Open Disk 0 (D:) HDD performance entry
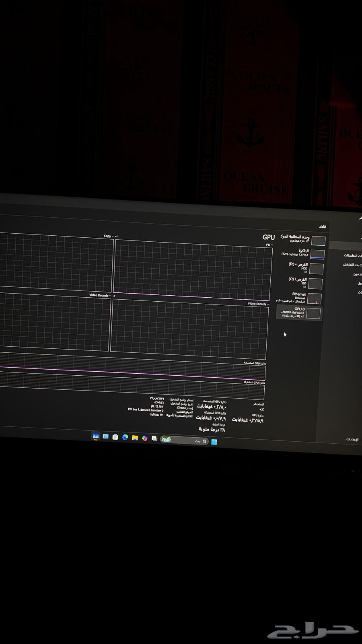This screenshot has height=644, width=362. pyautogui.click(x=306, y=268)
